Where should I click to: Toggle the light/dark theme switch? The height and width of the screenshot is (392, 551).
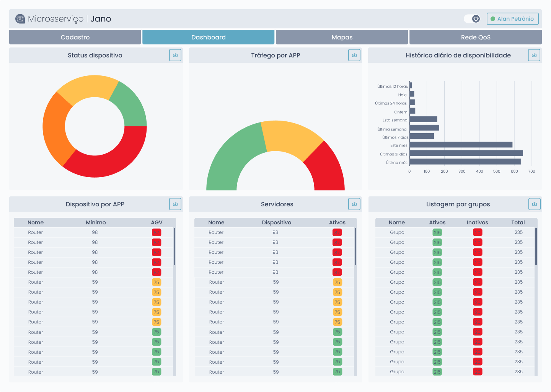[472, 19]
